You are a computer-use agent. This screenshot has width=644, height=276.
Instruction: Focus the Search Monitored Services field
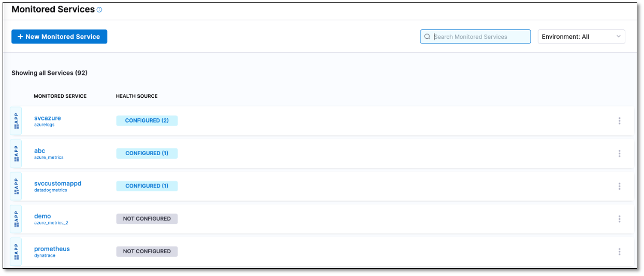click(x=479, y=37)
